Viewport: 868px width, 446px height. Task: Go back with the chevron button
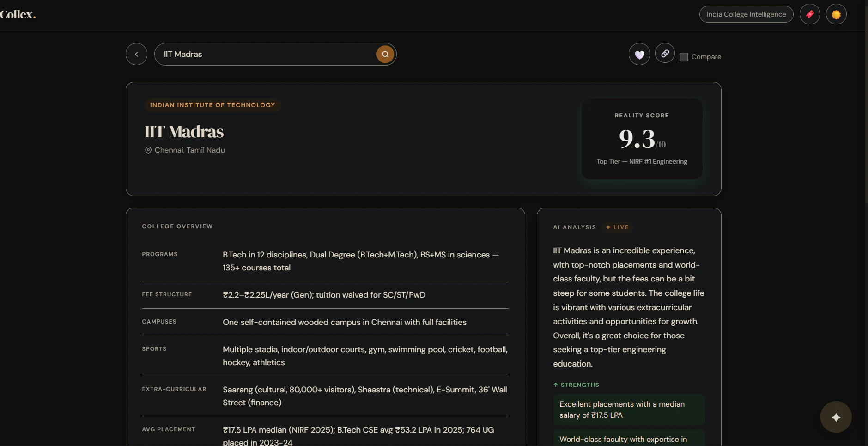click(x=136, y=54)
